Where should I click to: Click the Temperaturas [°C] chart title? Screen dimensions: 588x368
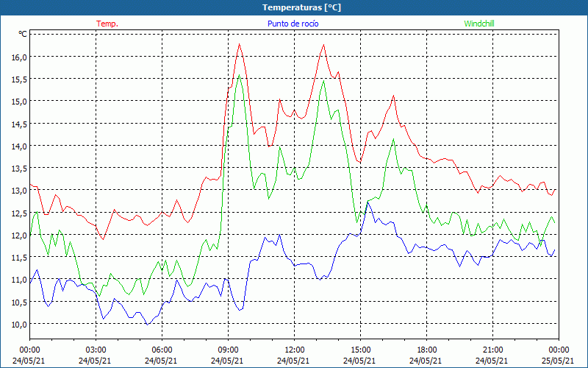301,7
